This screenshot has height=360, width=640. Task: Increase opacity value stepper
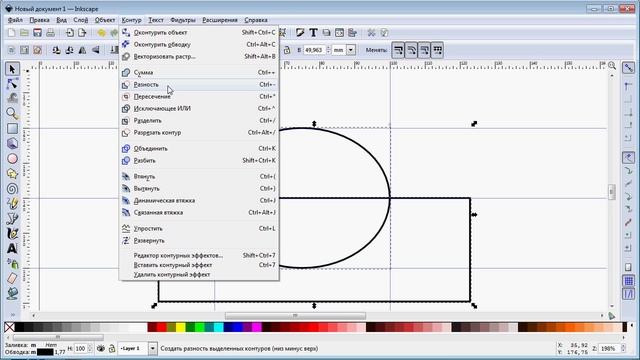coord(89,346)
